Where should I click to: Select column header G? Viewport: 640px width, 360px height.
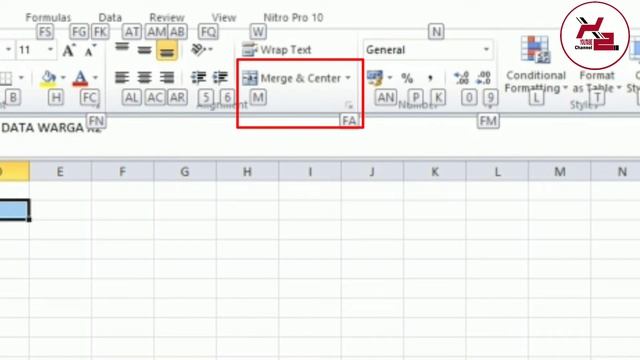185,171
